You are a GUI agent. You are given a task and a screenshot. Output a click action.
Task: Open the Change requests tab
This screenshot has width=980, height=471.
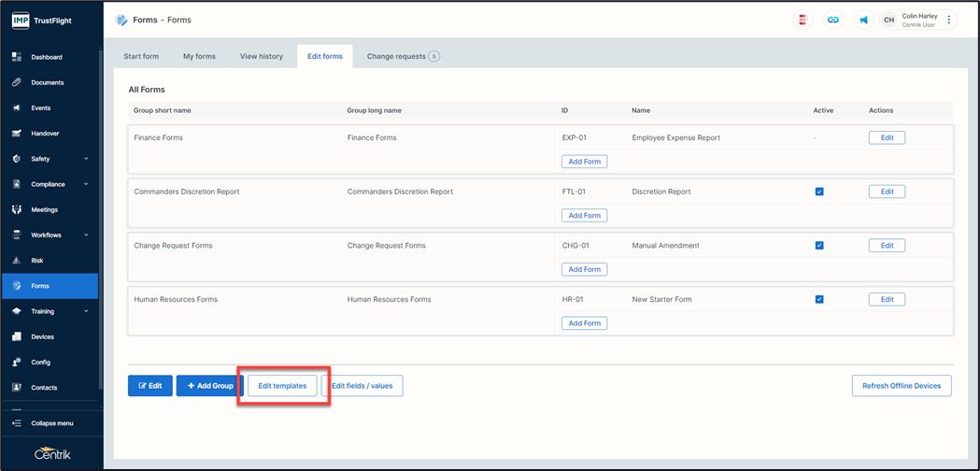[x=403, y=56]
